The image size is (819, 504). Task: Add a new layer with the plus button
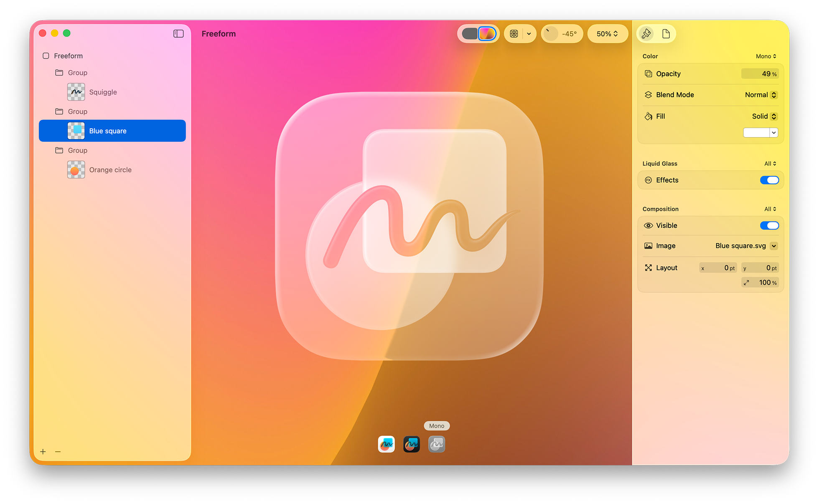coord(43,452)
